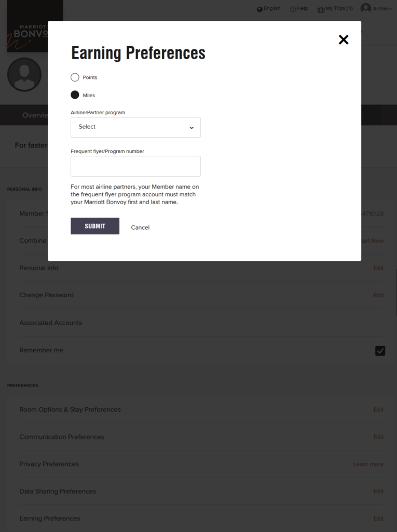397x532 pixels.
Task: Select the Miles earning option
Action: coord(74,95)
